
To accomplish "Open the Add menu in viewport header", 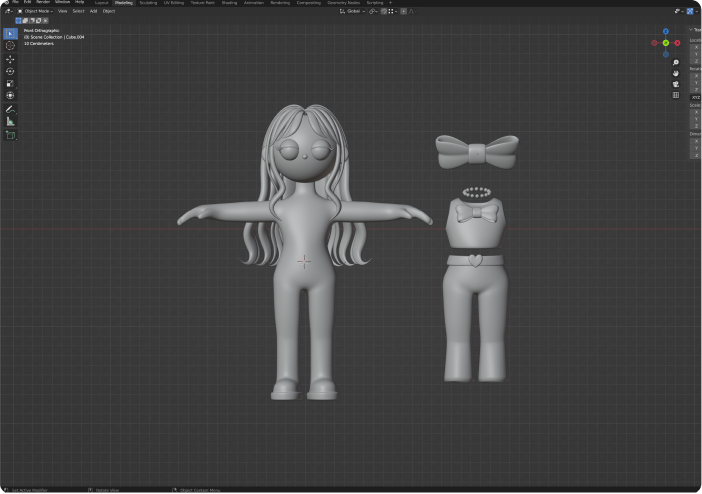I will 94,11.
